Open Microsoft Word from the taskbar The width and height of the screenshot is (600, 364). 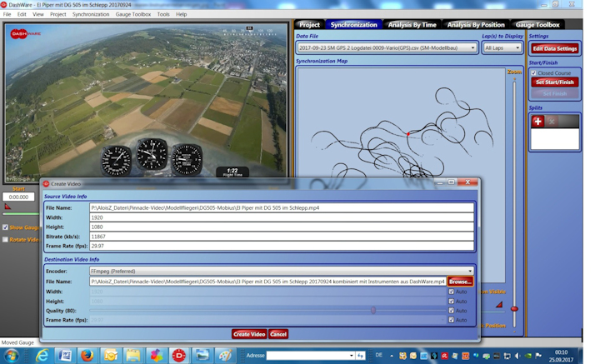point(65,356)
